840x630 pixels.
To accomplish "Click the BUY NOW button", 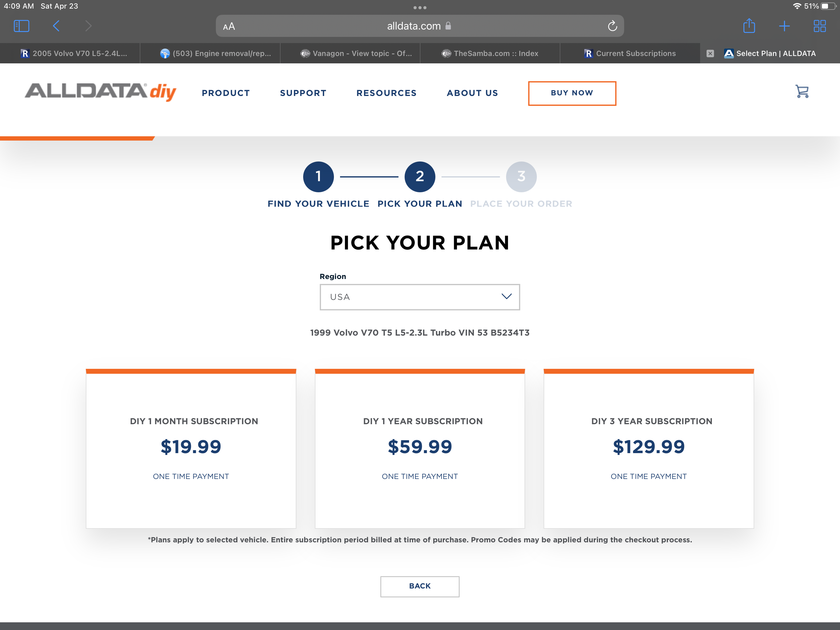I will [572, 93].
